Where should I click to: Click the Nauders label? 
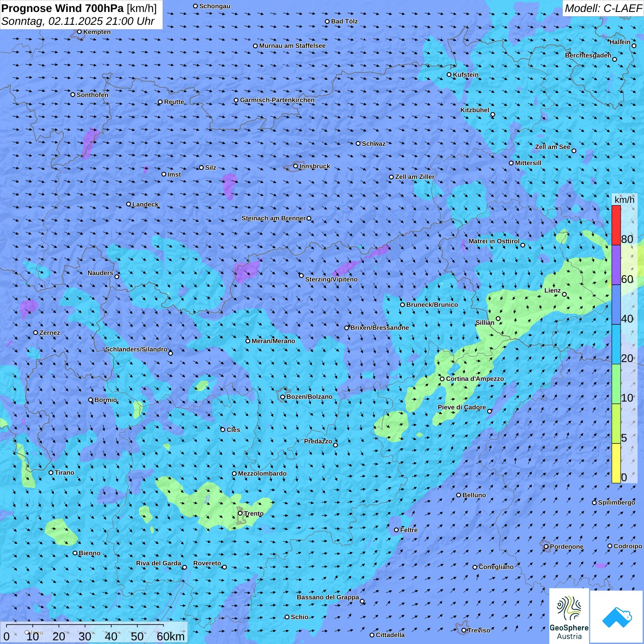[x=100, y=273]
